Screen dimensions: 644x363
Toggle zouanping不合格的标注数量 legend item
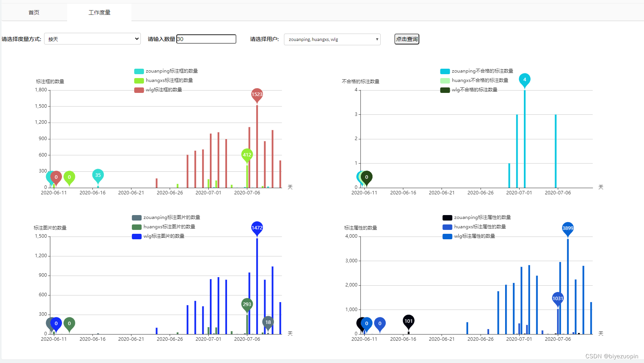[x=477, y=71]
